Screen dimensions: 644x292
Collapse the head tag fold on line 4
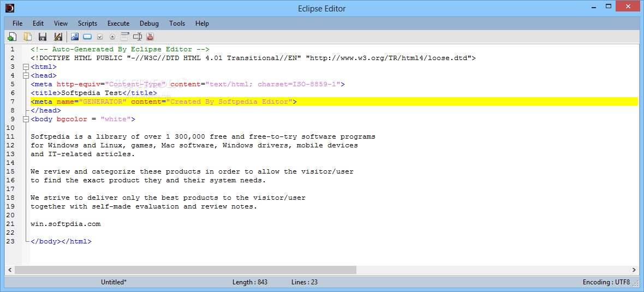(26, 75)
